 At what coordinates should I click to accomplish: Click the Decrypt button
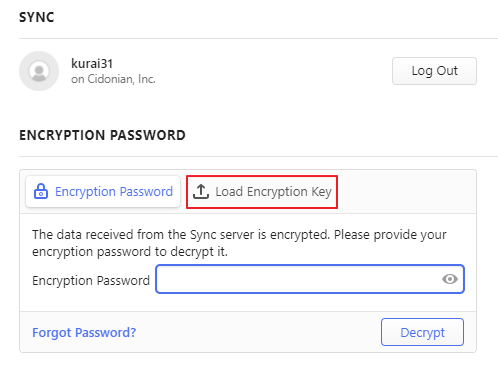click(x=422, y=332)
